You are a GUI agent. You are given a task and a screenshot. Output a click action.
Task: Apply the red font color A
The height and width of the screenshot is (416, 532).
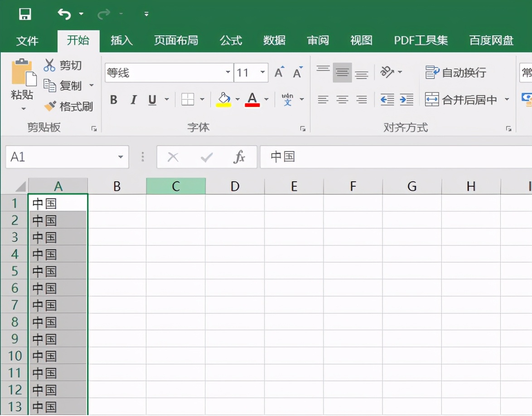click(x=252, y=99)
